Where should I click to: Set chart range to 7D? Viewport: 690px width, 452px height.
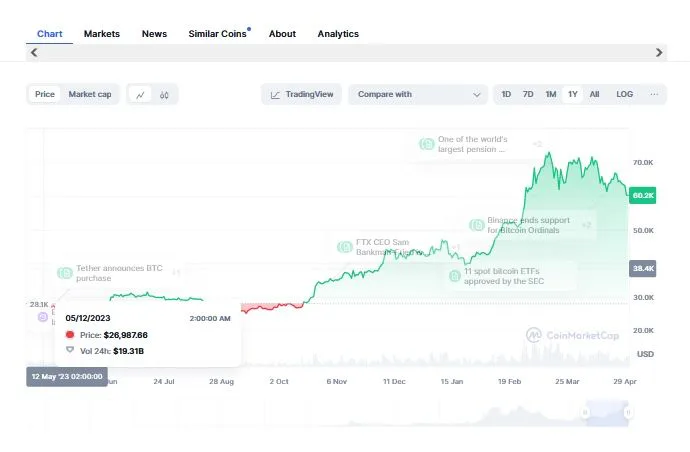point(528,94)
